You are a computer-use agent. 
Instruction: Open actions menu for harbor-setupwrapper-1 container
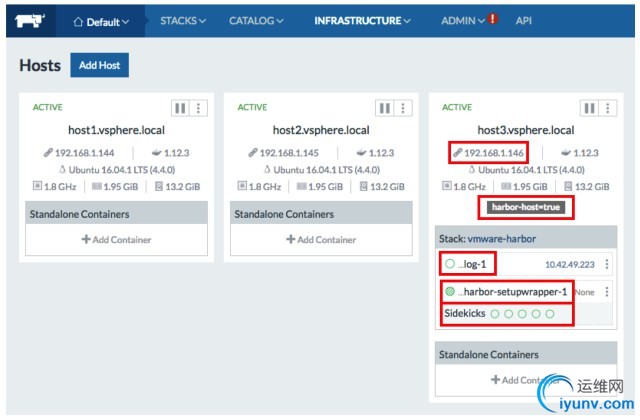click(x=607, y=292)
